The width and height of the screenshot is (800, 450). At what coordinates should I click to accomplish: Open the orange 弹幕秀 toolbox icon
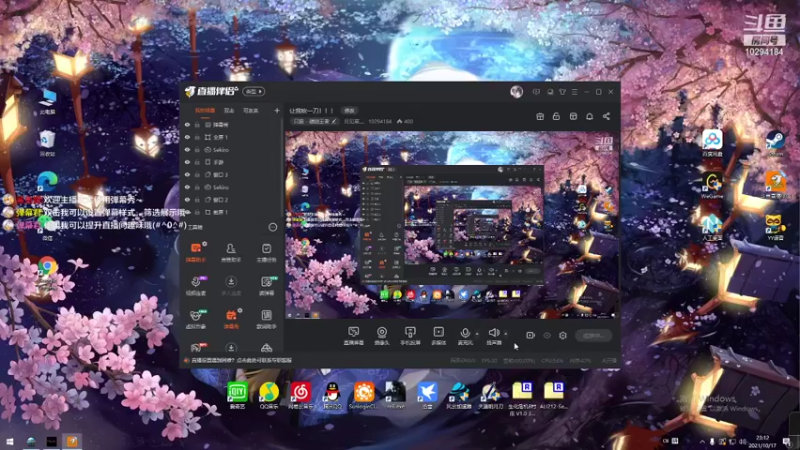231,319
